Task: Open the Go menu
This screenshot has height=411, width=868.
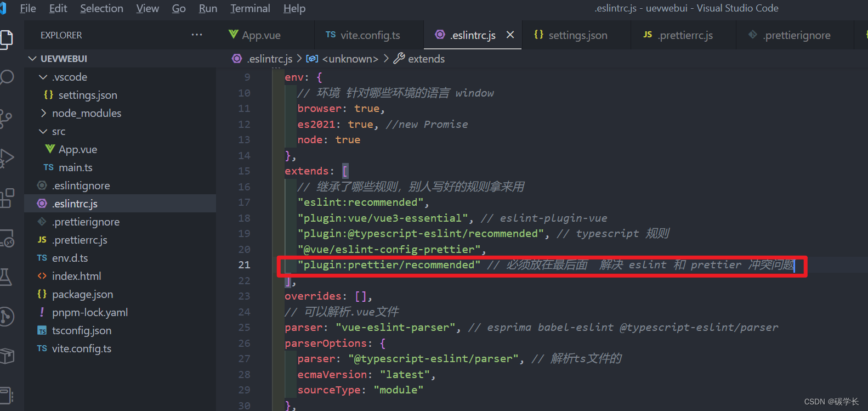Action: pyautogui.click(x=179, y=8)
